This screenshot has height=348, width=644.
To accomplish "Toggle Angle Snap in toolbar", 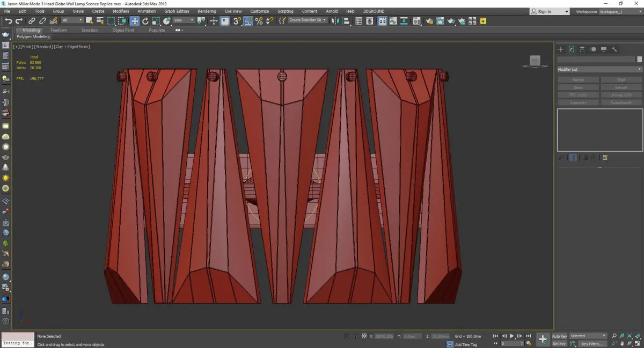I will [248, 21].
